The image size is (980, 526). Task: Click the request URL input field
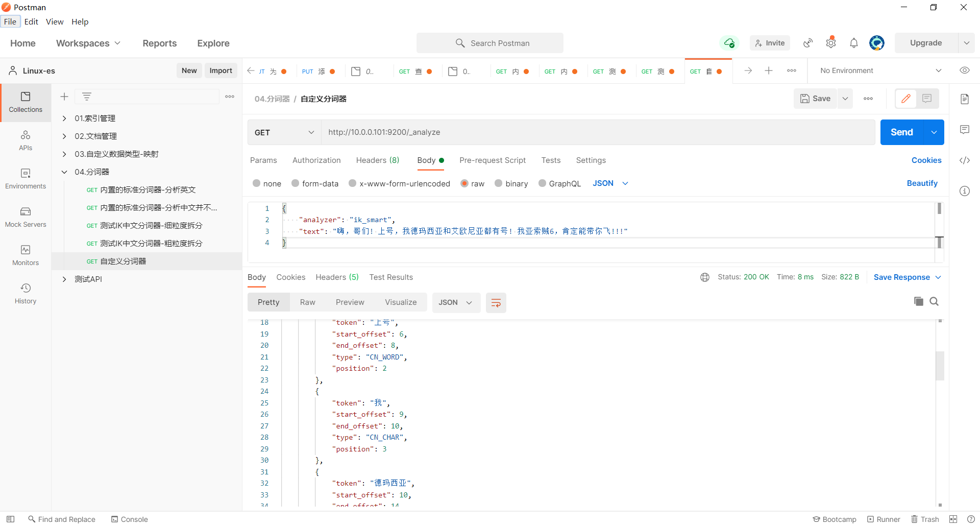598,132
